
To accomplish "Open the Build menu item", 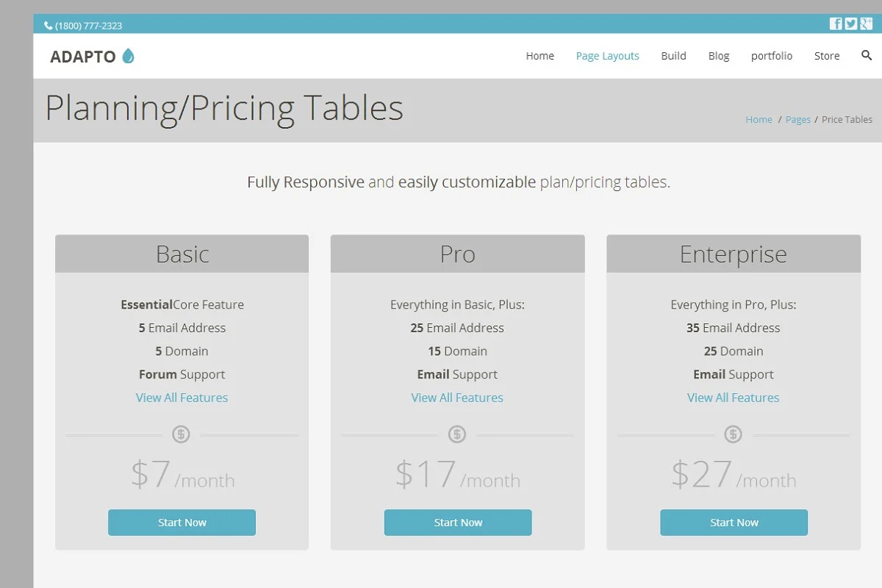I will (673, 56).
